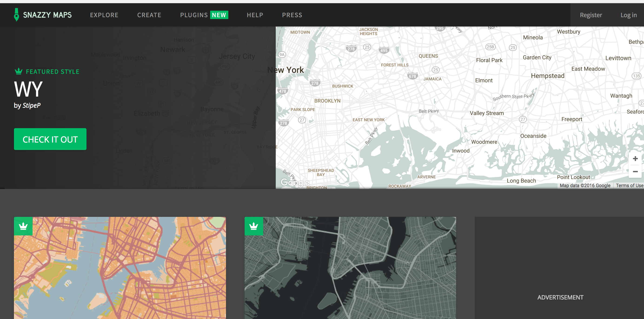The width and height of the screenshot is (644, 319).
Task: Click the 9A route marker
Action: click(282, 55)
